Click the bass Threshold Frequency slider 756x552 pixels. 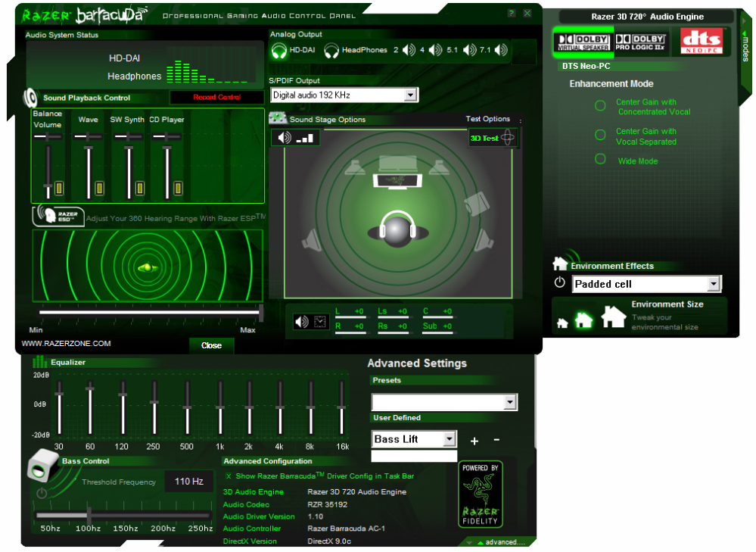123,516
